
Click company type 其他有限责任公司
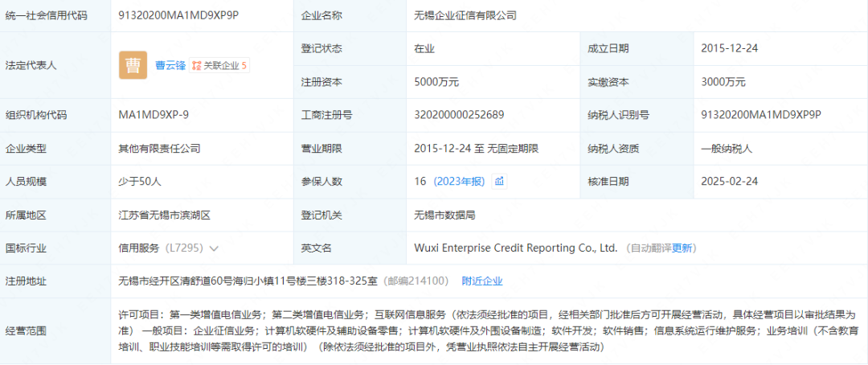[159, 149]
